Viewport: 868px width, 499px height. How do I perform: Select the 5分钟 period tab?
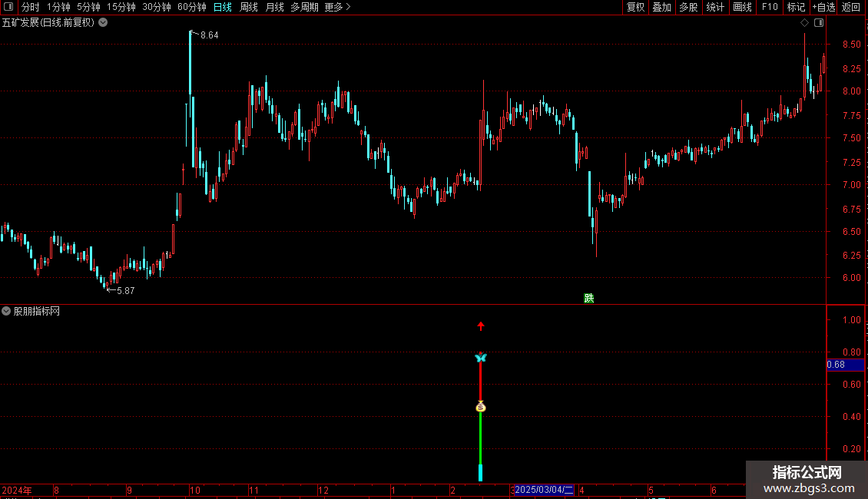pos(88,7)
